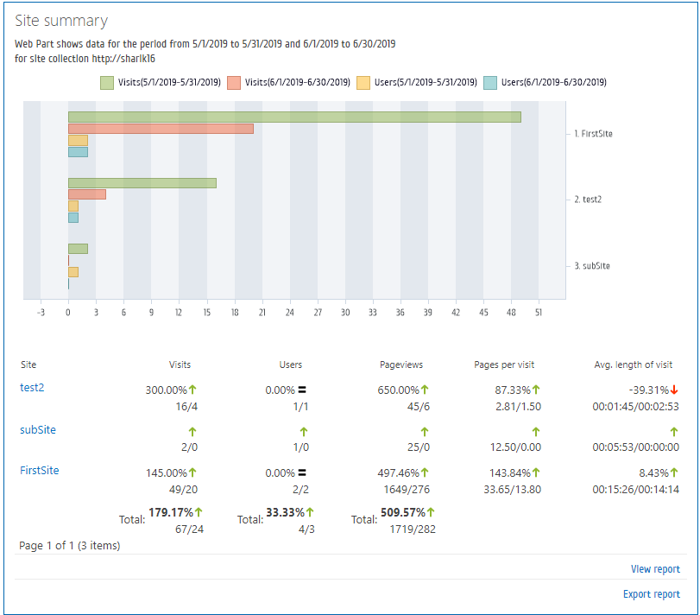Open the subSite site link
This screenshot has width=700, height=615.
click(38, 429)
